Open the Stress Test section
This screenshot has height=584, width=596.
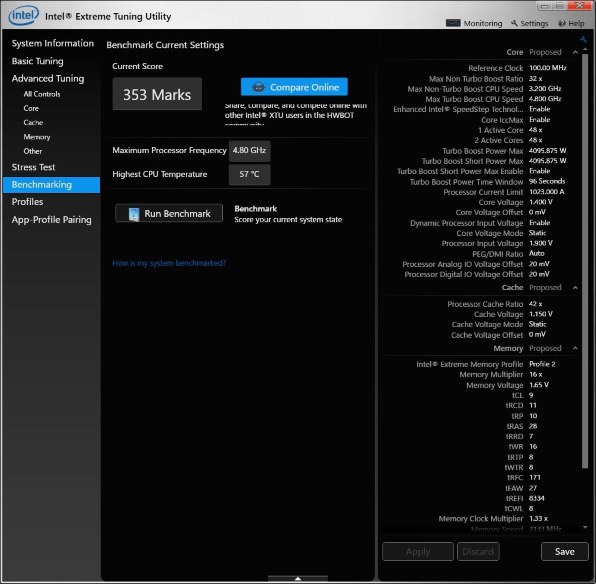tap(33, 167)
